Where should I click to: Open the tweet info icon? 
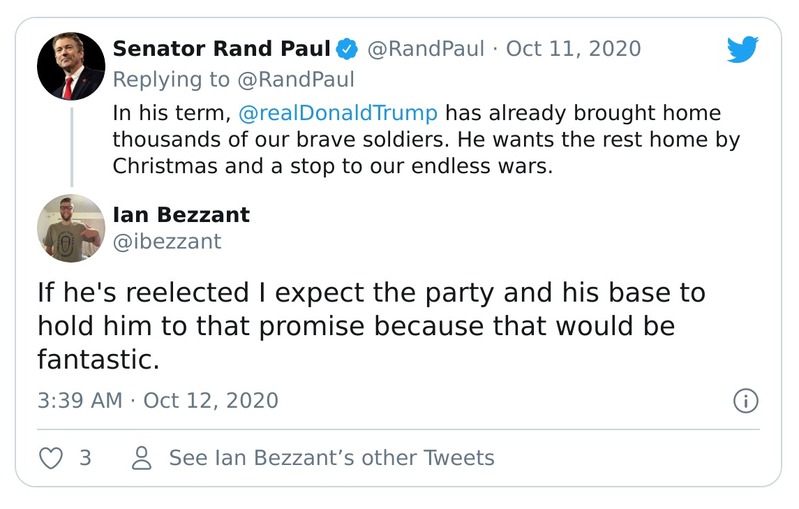coord(746,401)
